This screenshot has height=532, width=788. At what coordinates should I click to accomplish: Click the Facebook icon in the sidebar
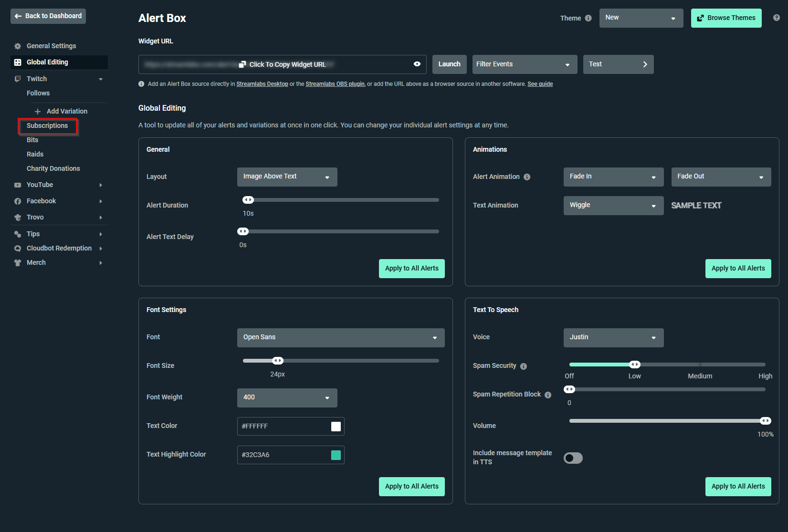point(18,201)
